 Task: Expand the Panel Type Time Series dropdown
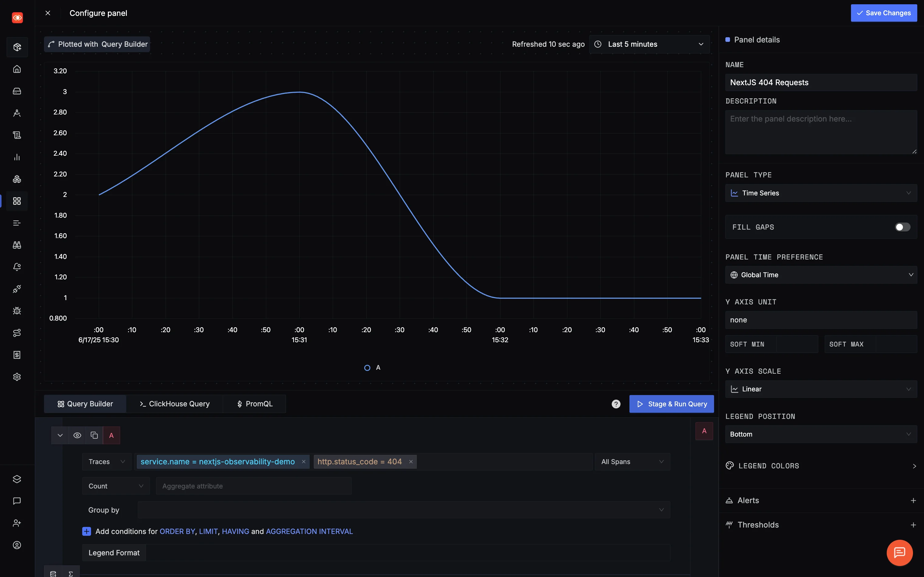[820, 193]
